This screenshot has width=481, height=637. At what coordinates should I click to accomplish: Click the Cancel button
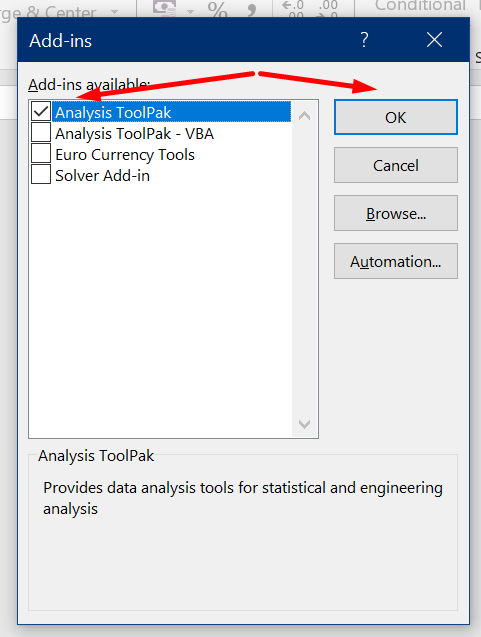(396, 165)
